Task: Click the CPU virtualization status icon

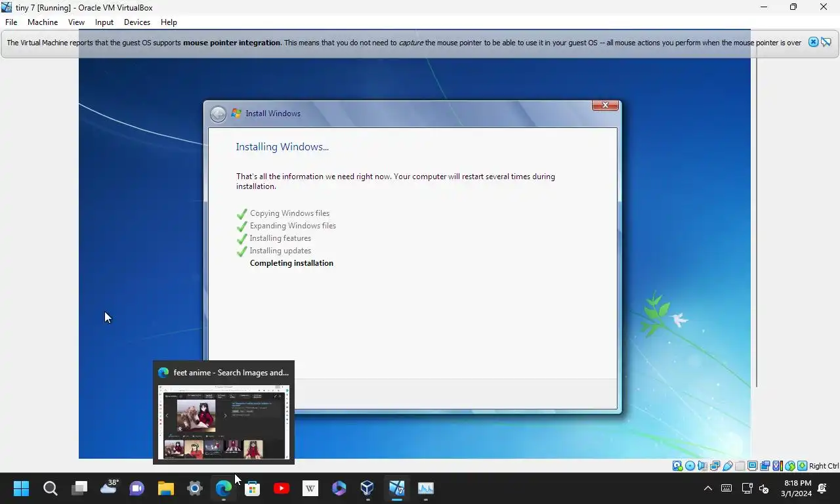Action: [778, 466]
